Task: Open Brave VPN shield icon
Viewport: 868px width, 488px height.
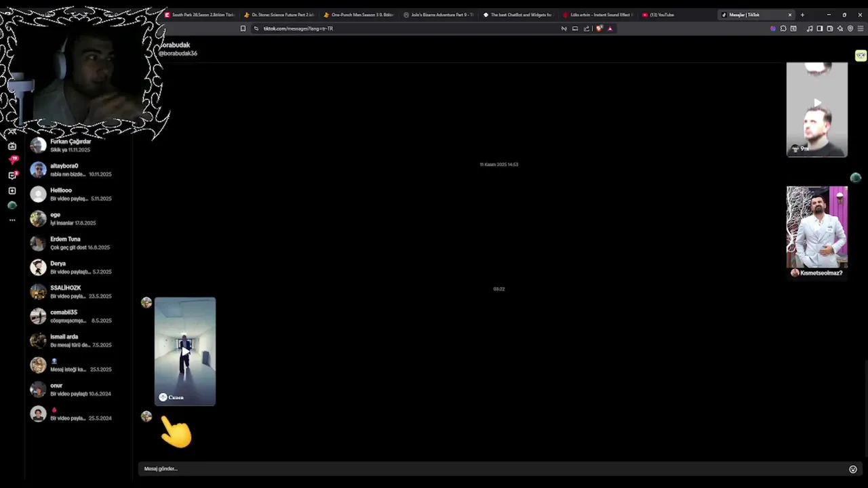Action: tap(850, 28)
